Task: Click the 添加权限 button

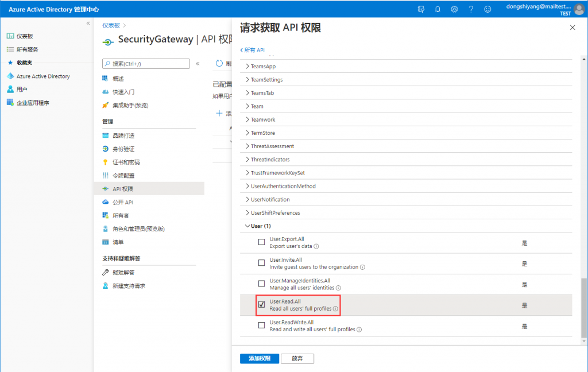Action: tap(260, 358)
